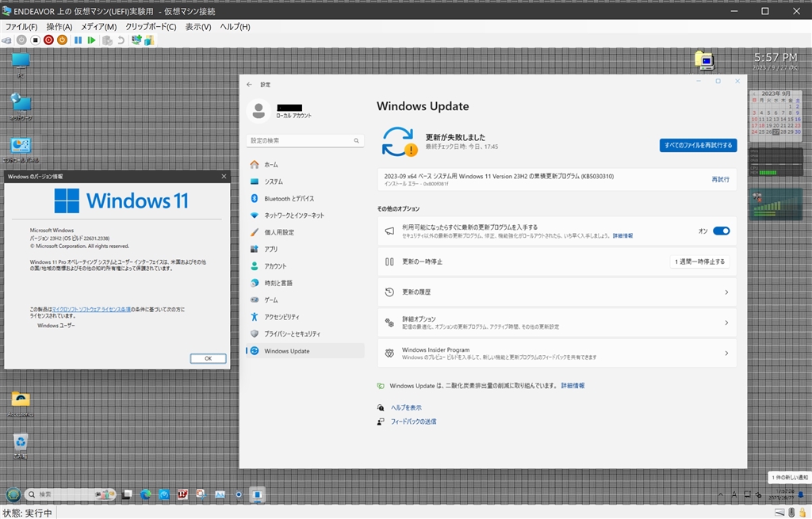Viewport: 812px width, 519px height.
Task: Expand 詳細オプション row
Action: pos(557,322)
